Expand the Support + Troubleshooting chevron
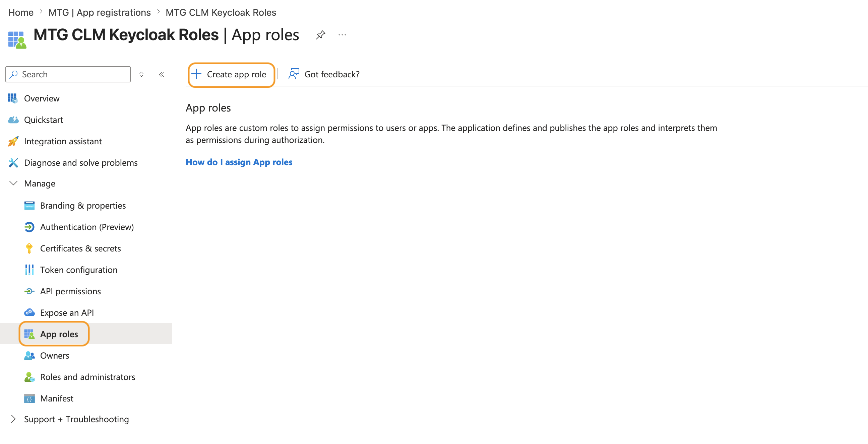The width and height of the screenshot is (868, 444). coord(13,419)
